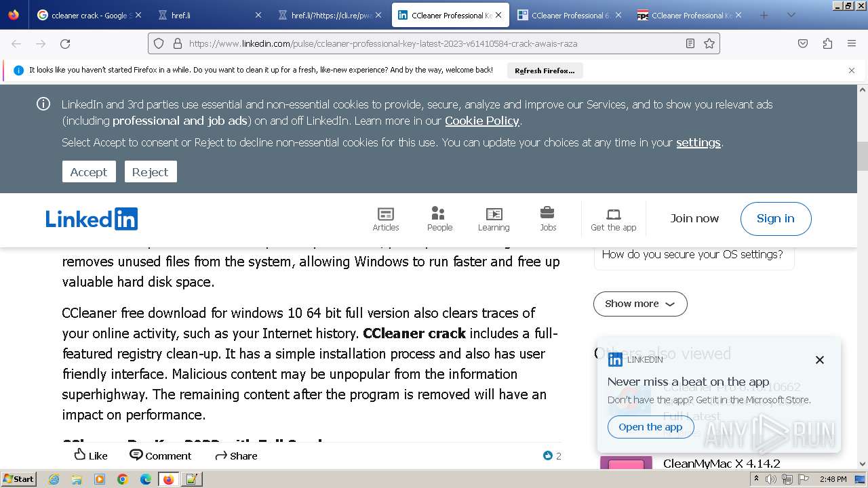Click the LinkedIn logo
The height and width of the screenshot is (488, 868).
92,219
